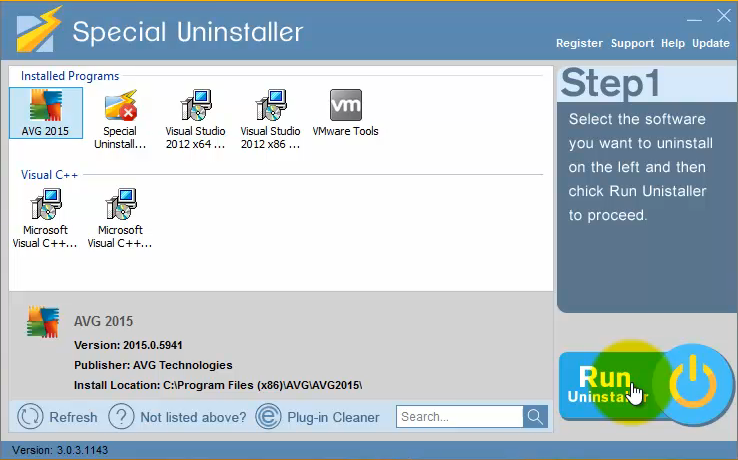Click the status bar version 3.0.3.1143
The image size is (738, 460).
pyautogui.click(x=60, y=450)
